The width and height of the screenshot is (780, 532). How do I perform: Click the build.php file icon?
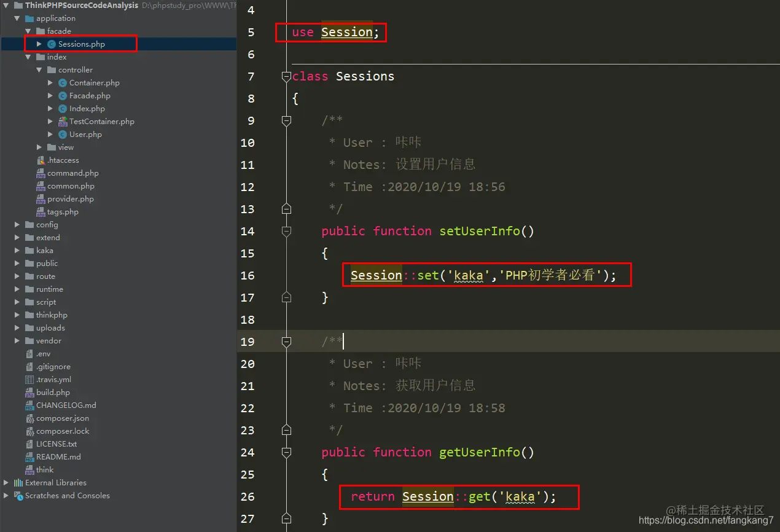coord(29,393)
